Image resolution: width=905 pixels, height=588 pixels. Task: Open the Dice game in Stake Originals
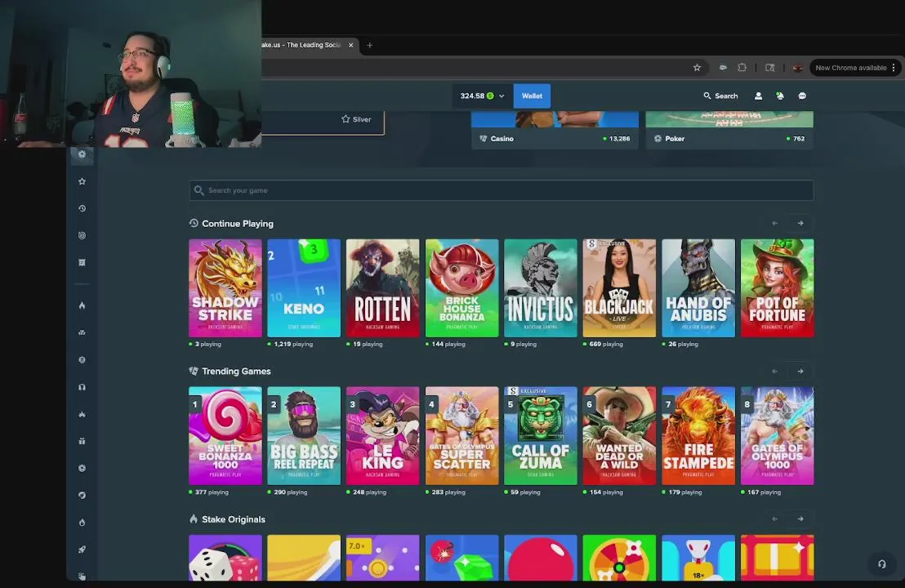225,558
